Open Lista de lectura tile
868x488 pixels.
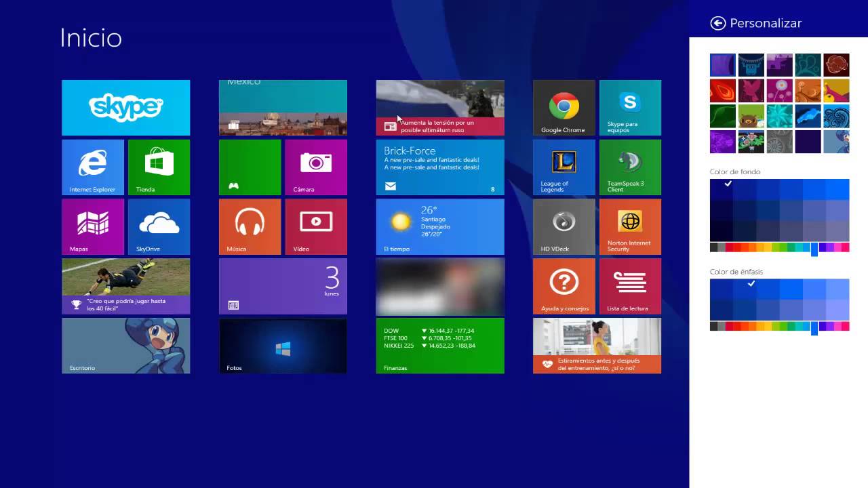[630, 286]
